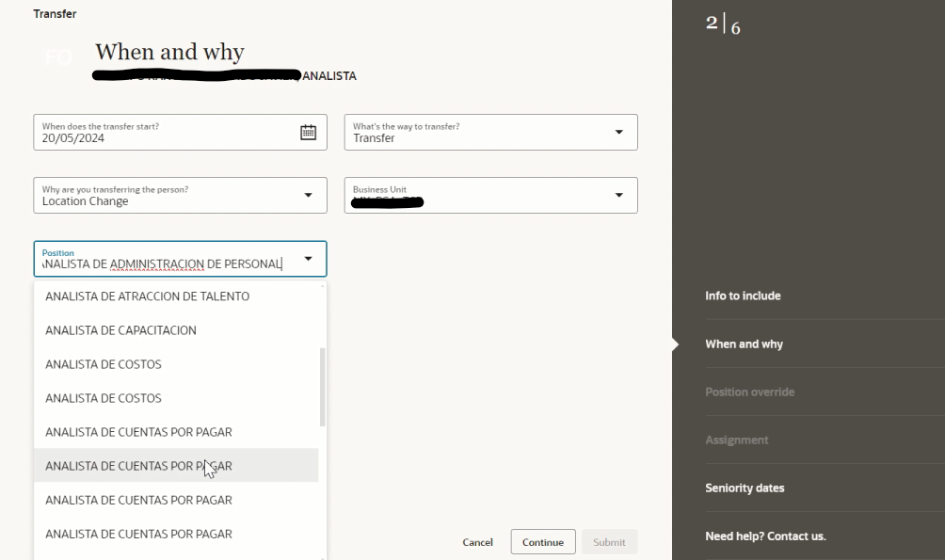Jump to the 'Seniority dates' step

tap(743, 488)
